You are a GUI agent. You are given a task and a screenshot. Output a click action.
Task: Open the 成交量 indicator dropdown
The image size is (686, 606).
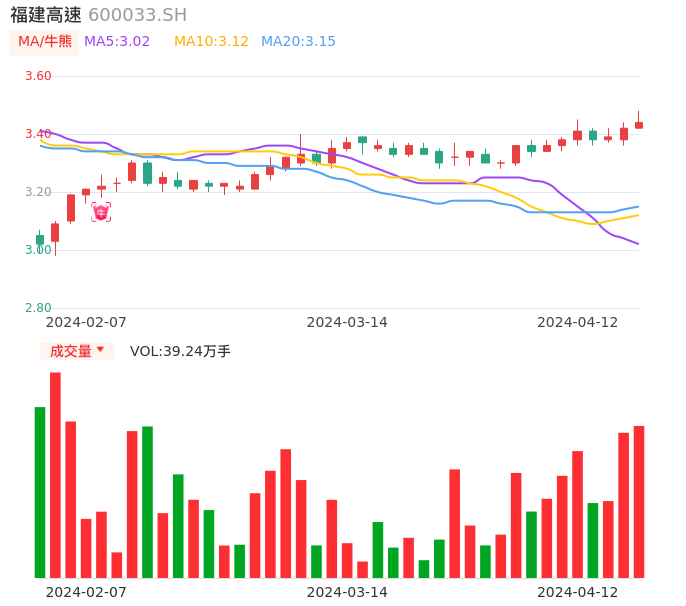click(x=77, y=351)
